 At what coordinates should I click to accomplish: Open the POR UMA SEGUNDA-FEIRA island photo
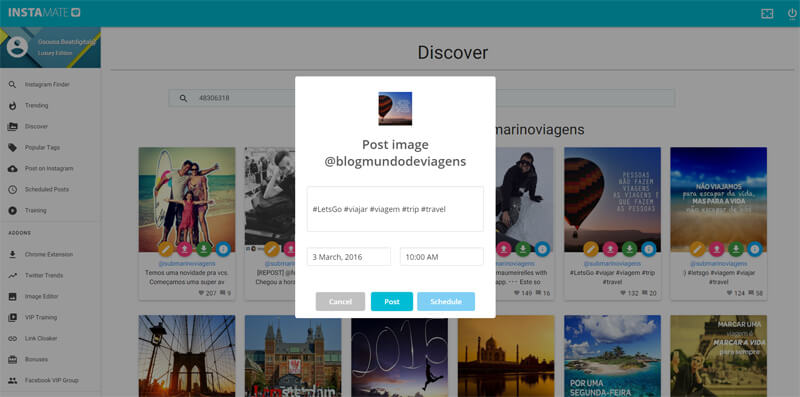612,356
